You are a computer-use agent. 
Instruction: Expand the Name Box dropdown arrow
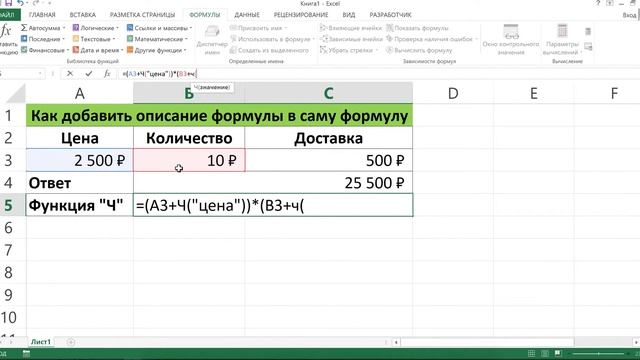tap(40, 73)
